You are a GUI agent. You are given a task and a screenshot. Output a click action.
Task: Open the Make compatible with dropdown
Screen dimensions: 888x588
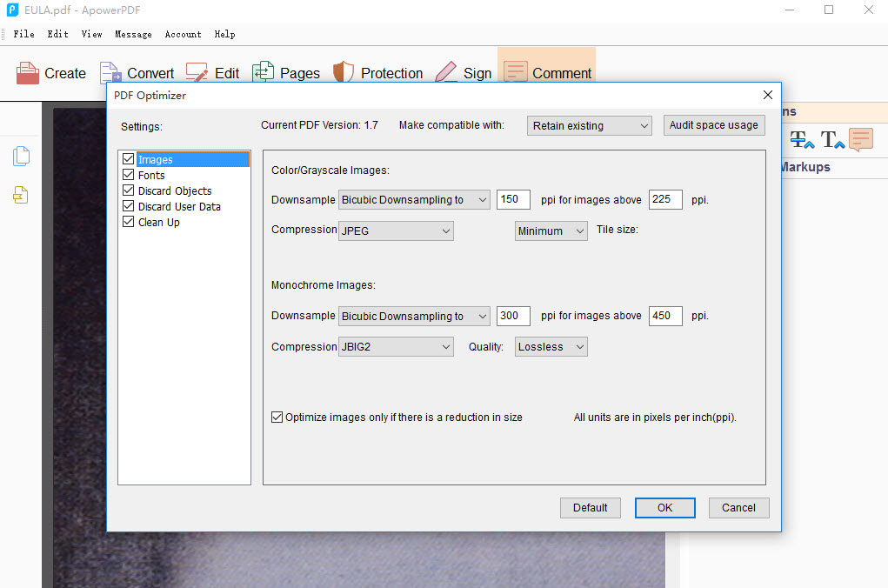[x=589, y=126]
